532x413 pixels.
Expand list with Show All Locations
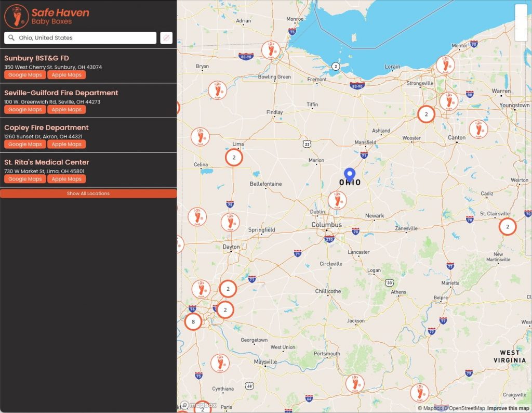[88, 193]
